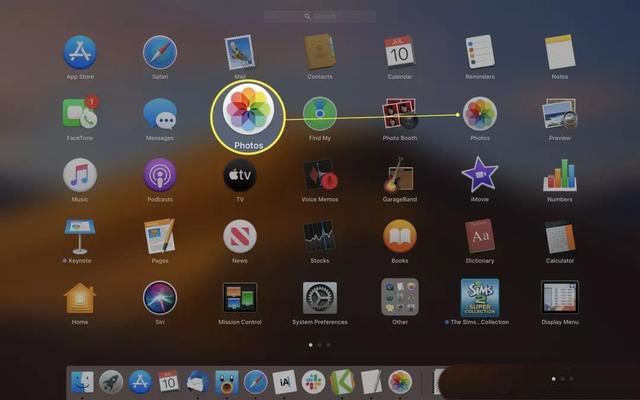640x400 pixels.
Task: Open Mission Control
Action: 240,298
